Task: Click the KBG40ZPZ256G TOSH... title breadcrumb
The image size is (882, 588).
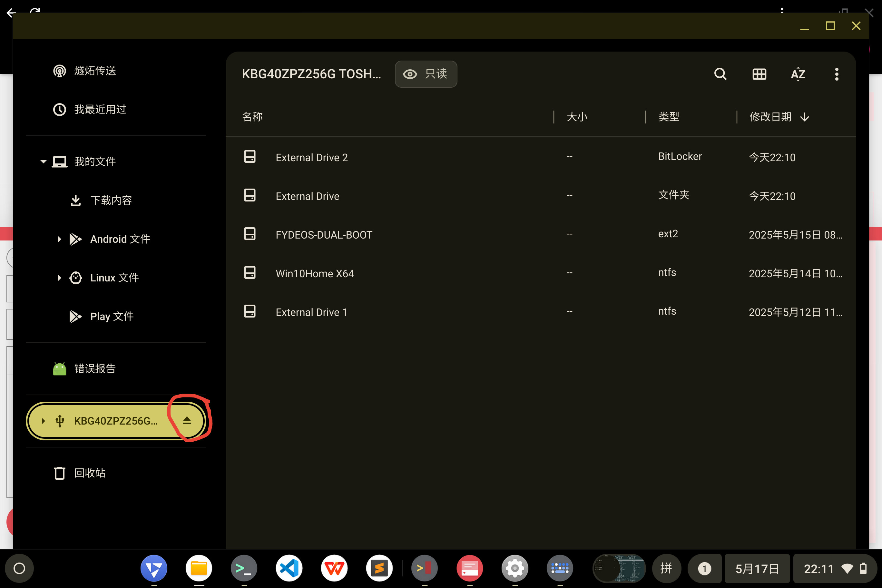Action: click(311, 74)
